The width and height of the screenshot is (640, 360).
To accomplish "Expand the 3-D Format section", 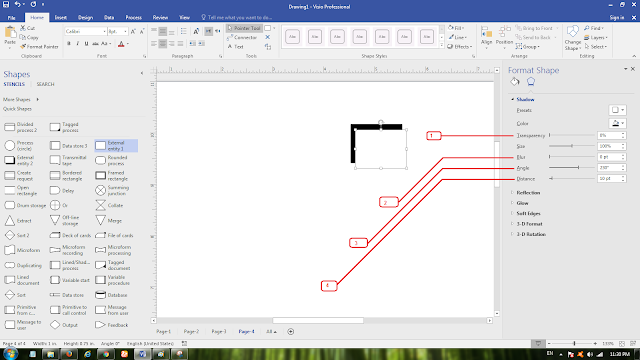I will click(529, 224).
